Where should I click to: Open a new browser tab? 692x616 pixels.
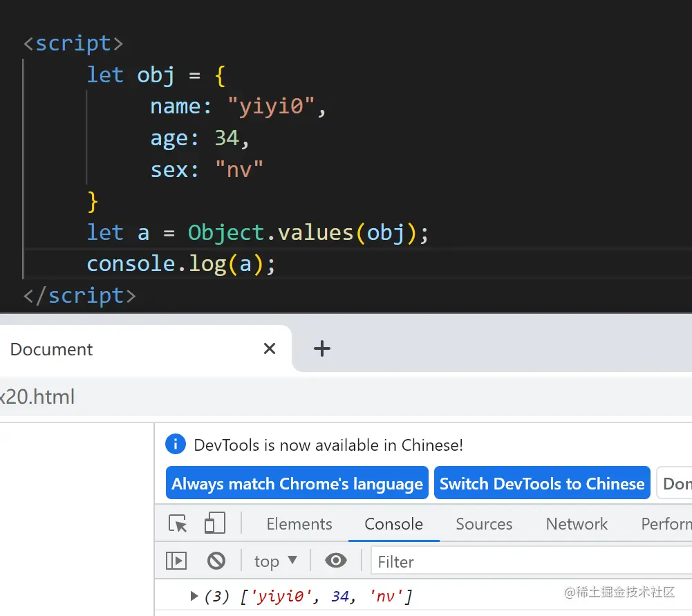(321, 348)
